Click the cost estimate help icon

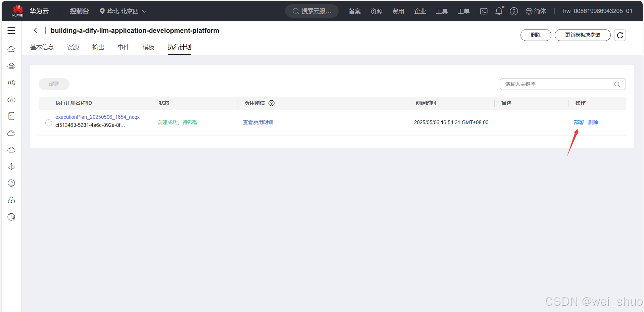[271, 103]
